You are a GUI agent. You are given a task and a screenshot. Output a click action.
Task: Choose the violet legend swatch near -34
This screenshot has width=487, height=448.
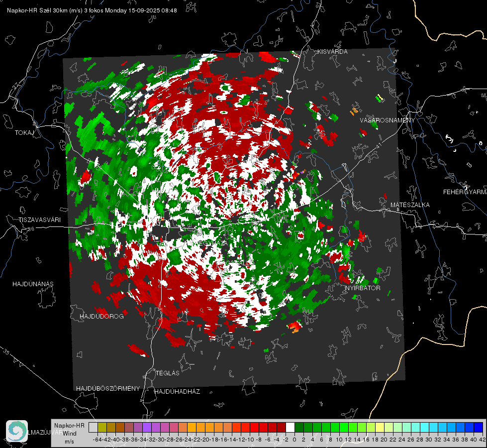coord(147,427)
